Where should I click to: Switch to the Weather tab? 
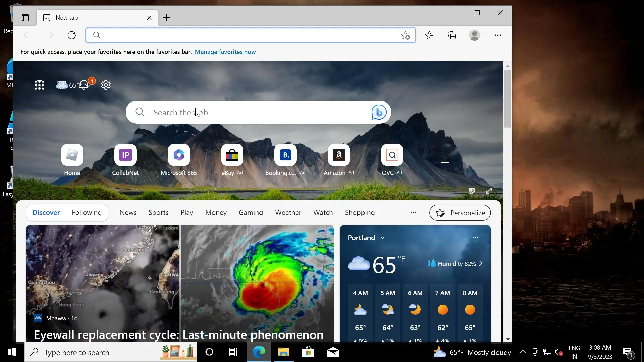[x=288, y=213]
